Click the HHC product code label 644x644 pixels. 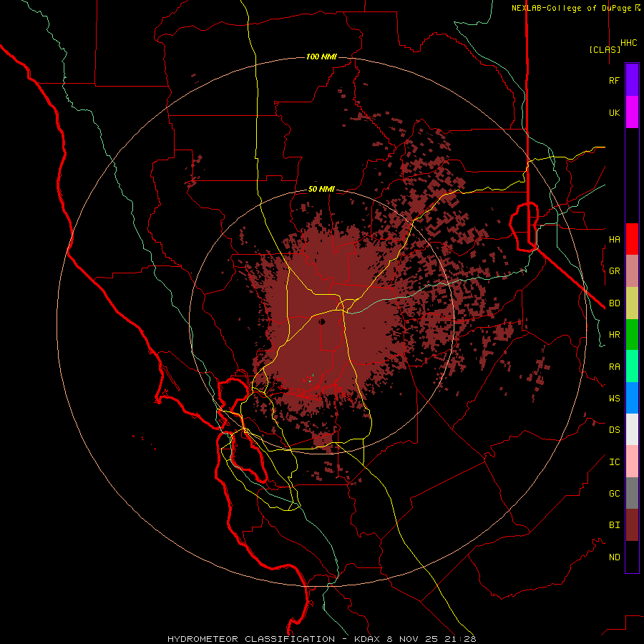click(x=629, y=43)
